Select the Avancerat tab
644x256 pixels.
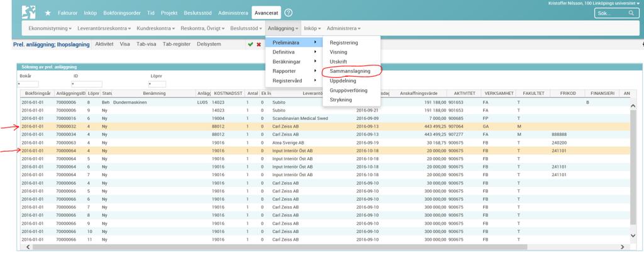pyautogui.click(x=266, y=13)
